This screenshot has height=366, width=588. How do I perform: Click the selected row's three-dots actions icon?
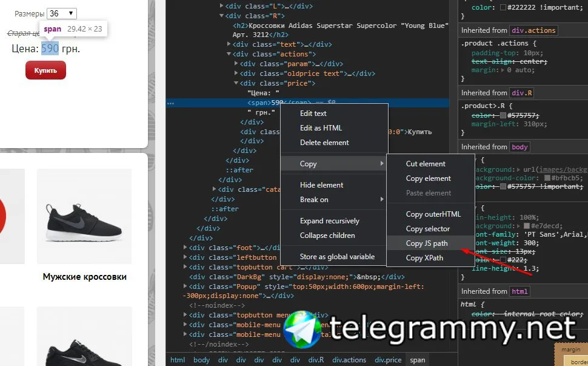click(170, 103)
